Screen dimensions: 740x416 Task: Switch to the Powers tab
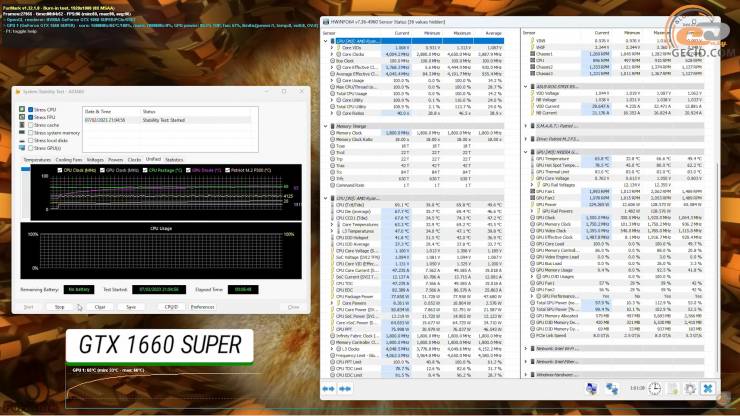tap(115, 160)
